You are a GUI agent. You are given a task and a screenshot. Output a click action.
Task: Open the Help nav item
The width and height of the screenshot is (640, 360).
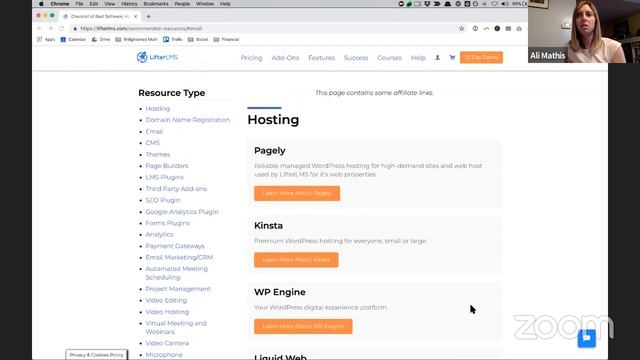tap(418, 58)
